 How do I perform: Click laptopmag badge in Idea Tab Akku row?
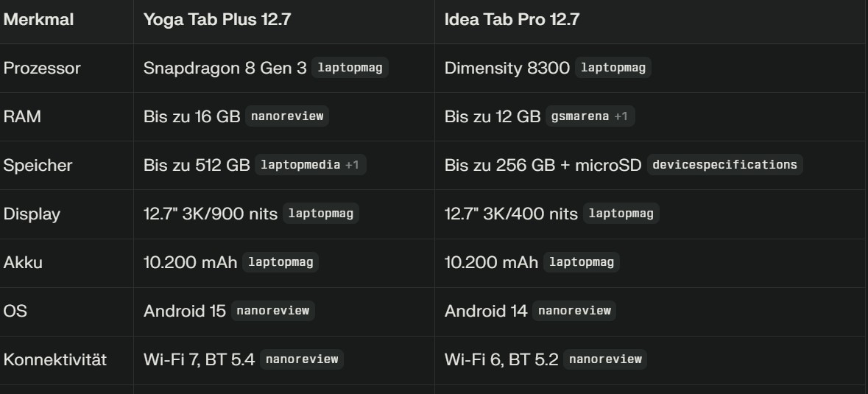582,262
